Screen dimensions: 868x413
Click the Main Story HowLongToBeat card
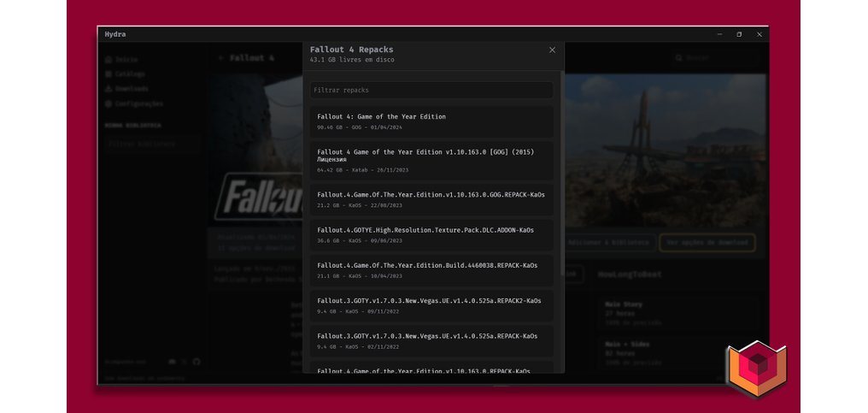[x=677, y=313]
